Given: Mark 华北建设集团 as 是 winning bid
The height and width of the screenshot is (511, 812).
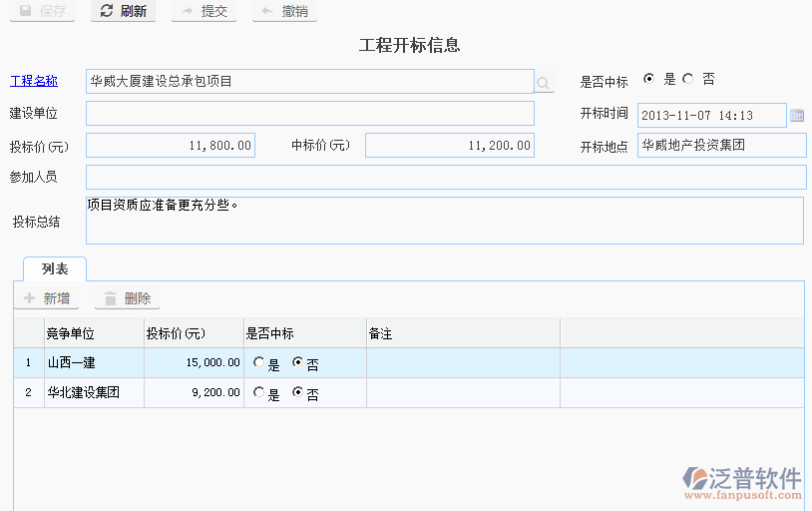Looking at the screenshot, I should [x=259, y=393].
